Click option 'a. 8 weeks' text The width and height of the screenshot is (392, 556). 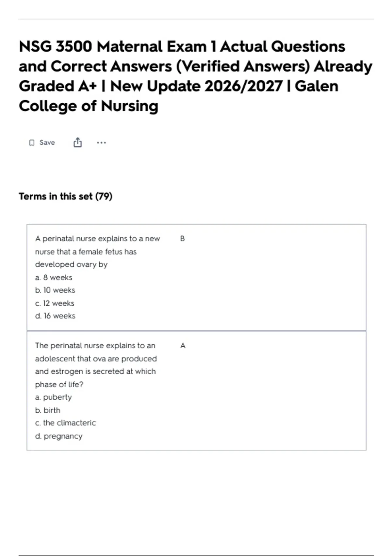[54, 277]
